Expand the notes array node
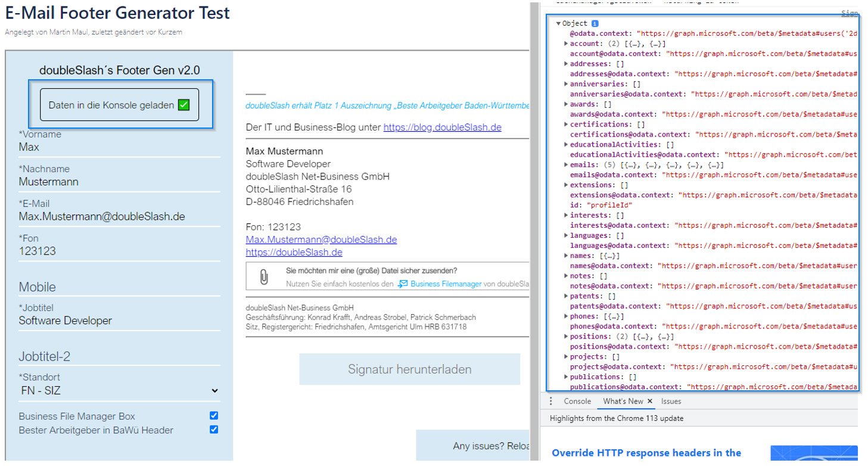868x466 pixels. click(x=566, y=276)
